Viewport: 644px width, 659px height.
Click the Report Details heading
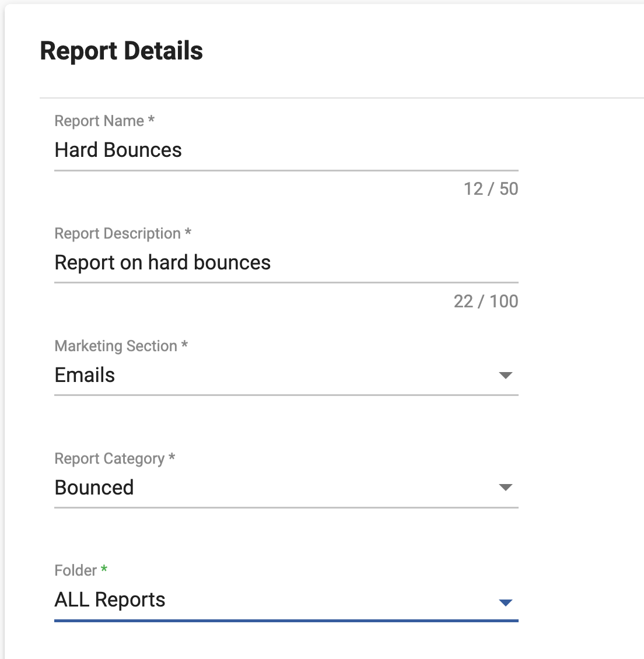[121, 51]
